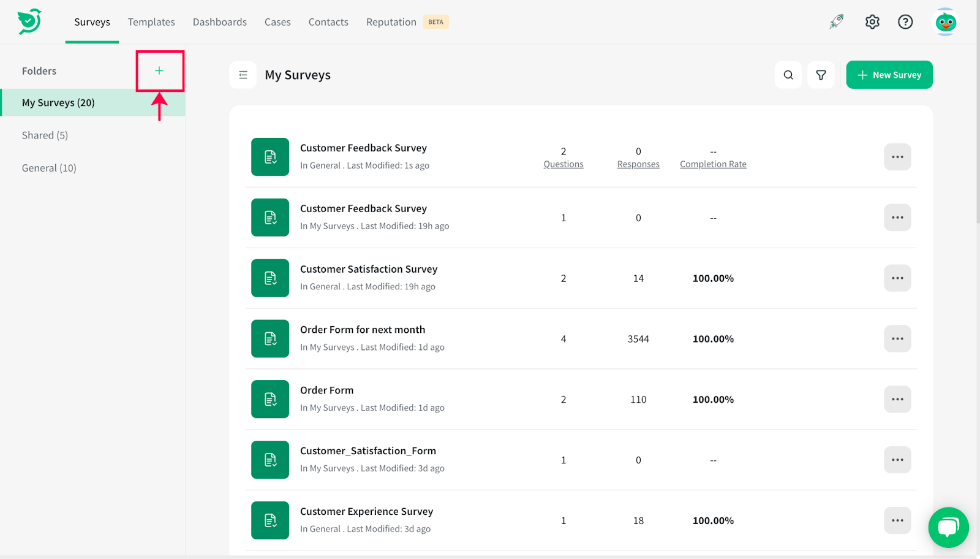Open the survey search magnifier
The height and width of the screenshot is (559, 980).
788,75
